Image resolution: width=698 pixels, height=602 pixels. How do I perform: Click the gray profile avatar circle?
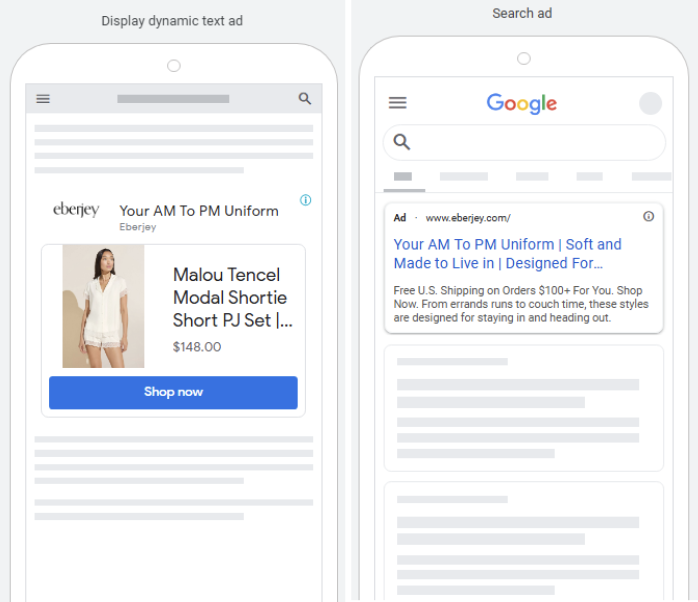650,103
